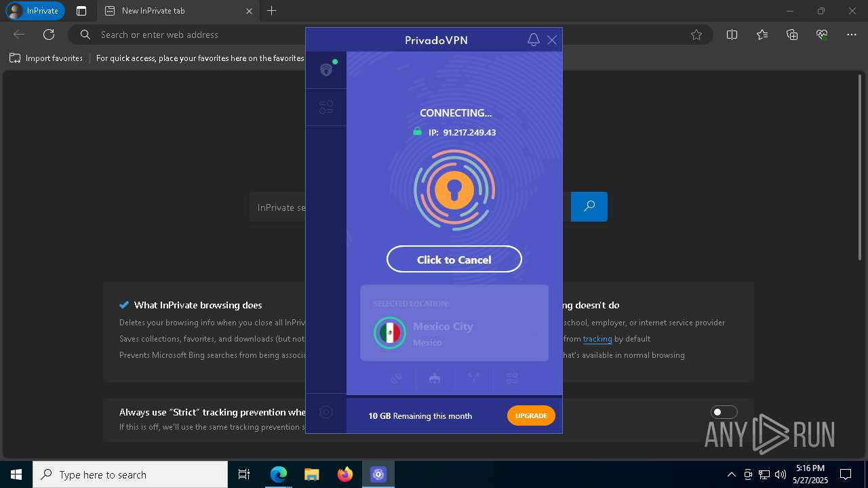The image size is (868, 488).
Task: Open the Windows Start menu
Action: pyautogui.click(x=16, y=474)
